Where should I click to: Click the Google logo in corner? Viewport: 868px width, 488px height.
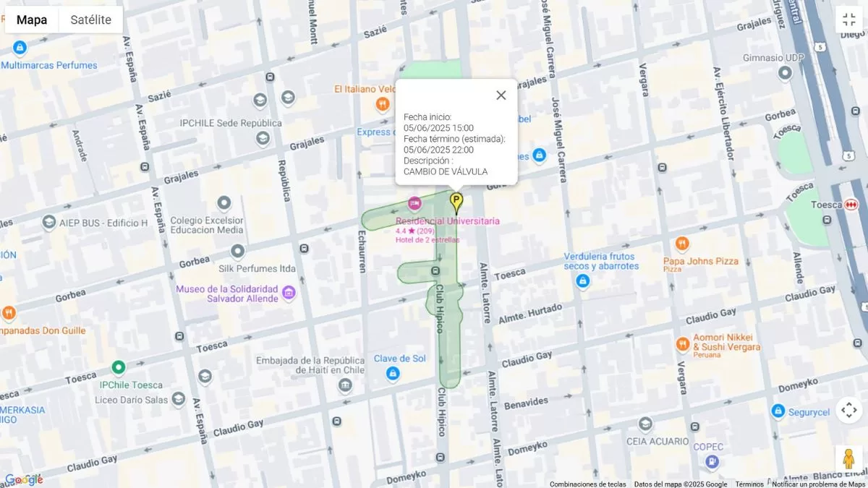tap(23, 479)
